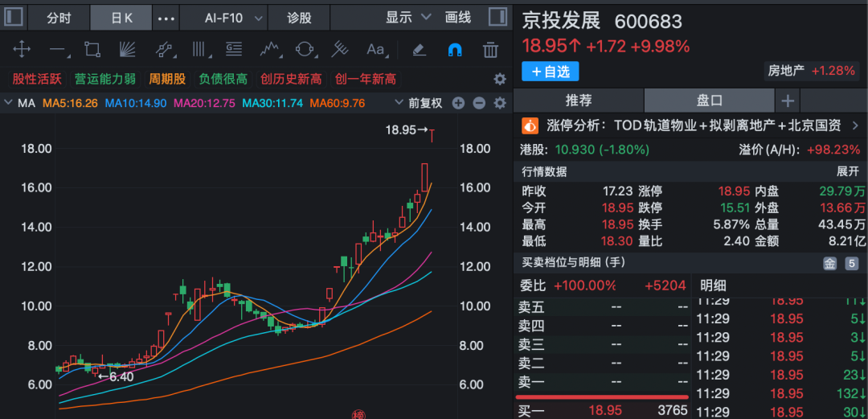Click the 卖一 ask row
868x419 pixels.
603,382
